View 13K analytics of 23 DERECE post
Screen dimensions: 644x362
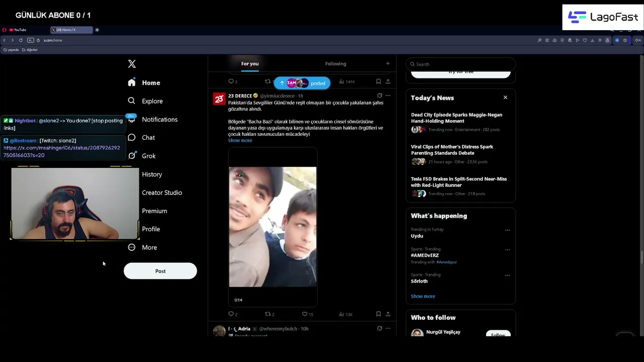pyautogui.click(x=346, y=314)
